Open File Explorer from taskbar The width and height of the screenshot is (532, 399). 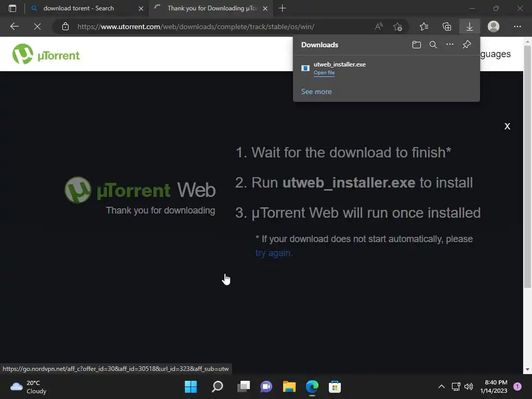289,387
